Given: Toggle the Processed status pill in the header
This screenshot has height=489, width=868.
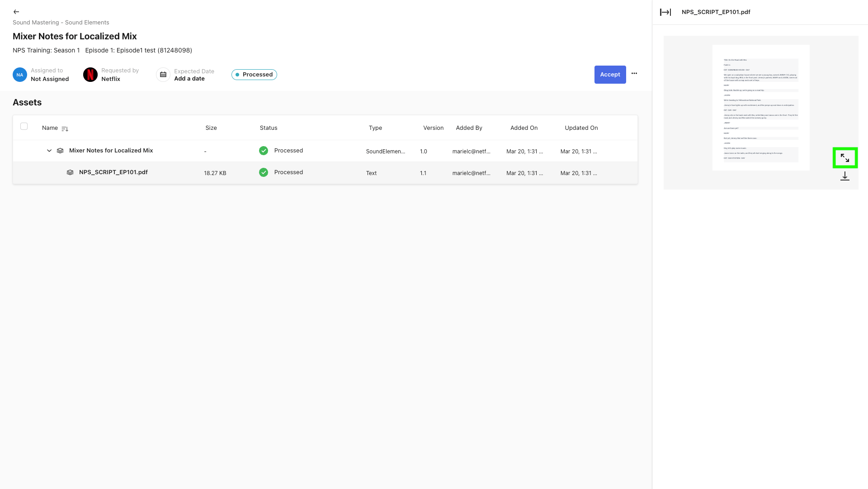Looking at the screenshot, I should point(254,74).
